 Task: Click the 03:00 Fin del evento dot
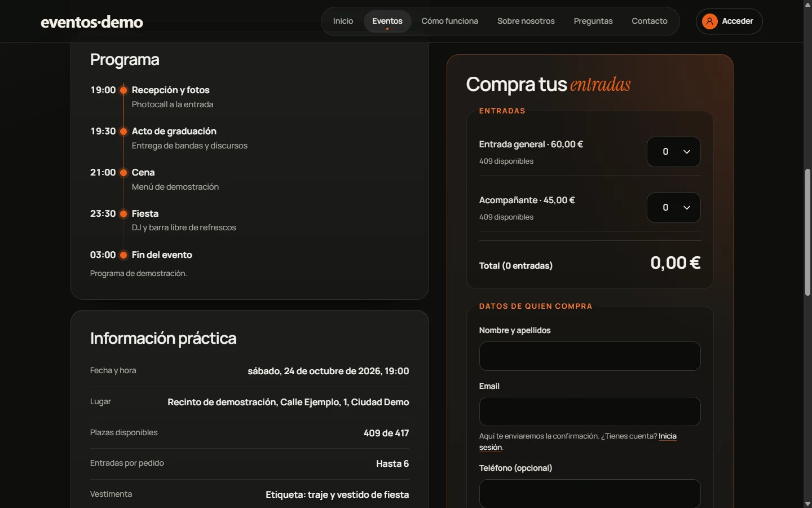(x=123, y=255)
